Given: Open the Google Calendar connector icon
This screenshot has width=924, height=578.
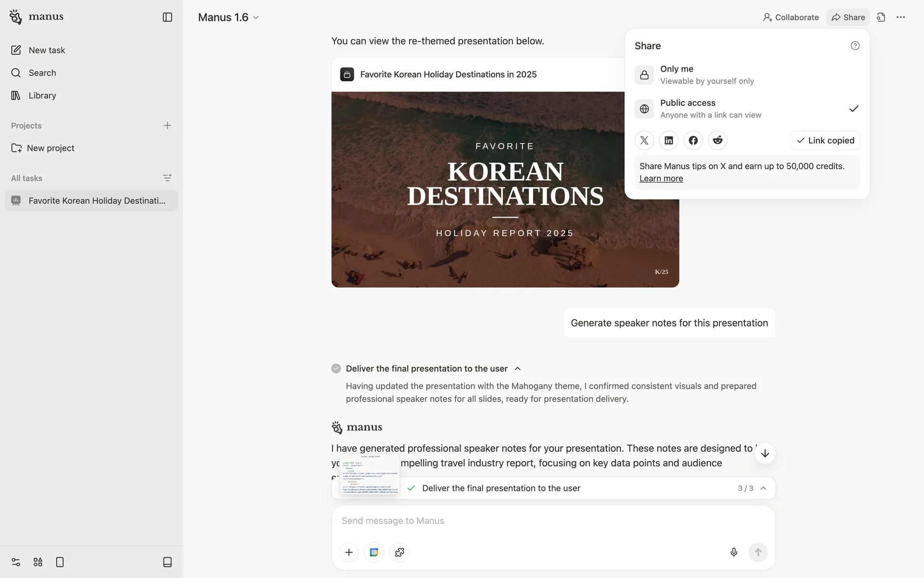Looking at the screenshot, I should (374, 552).
